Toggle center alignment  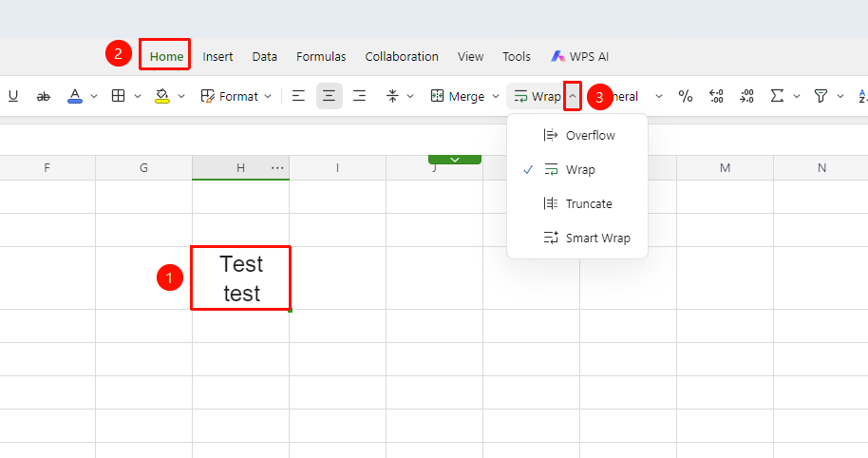pos(329,96)
